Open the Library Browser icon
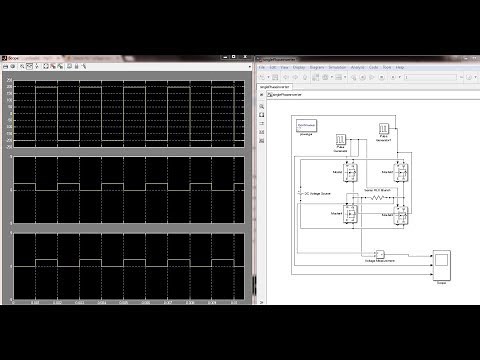This screenshot has width=480, height=360. 315,77
